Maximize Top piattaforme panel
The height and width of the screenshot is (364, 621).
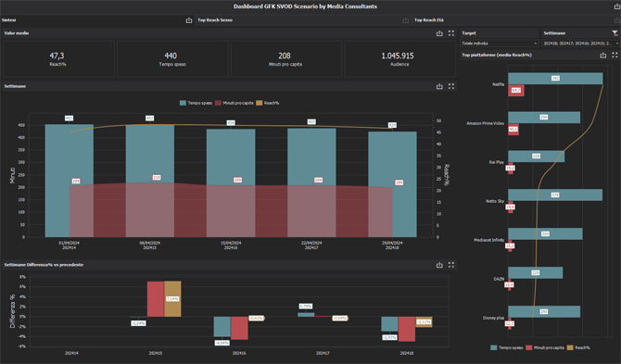coord(615,55)
